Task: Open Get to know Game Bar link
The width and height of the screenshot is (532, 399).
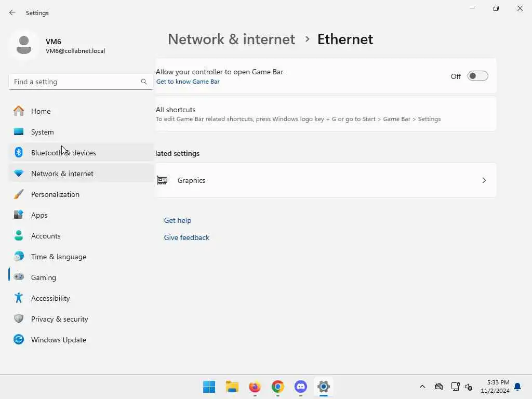Action: 188,82
